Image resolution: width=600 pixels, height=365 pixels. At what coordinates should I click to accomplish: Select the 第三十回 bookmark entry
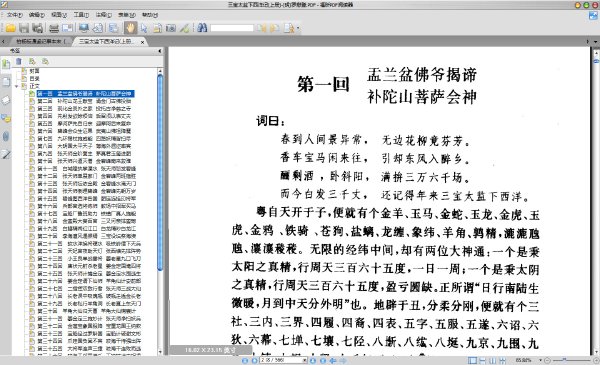point(86,311)
